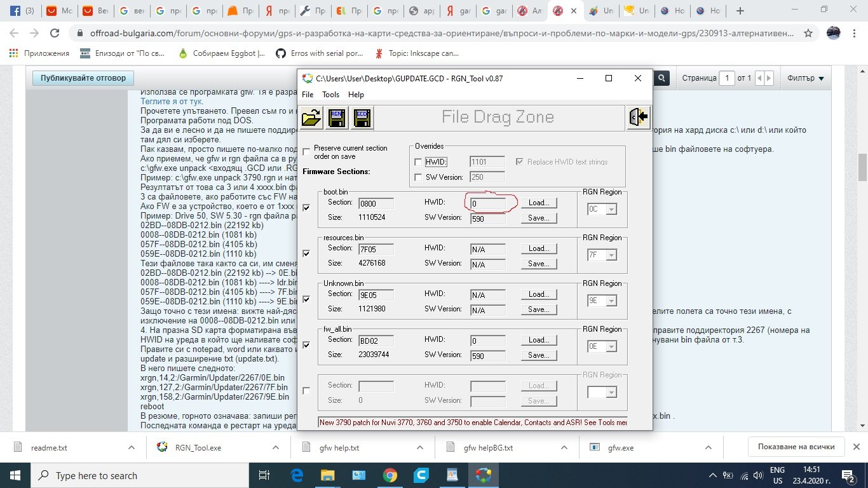This screenshot has width=868, height=488.
Task: Click Load button for resources.bin
Action: pos(538,248)
